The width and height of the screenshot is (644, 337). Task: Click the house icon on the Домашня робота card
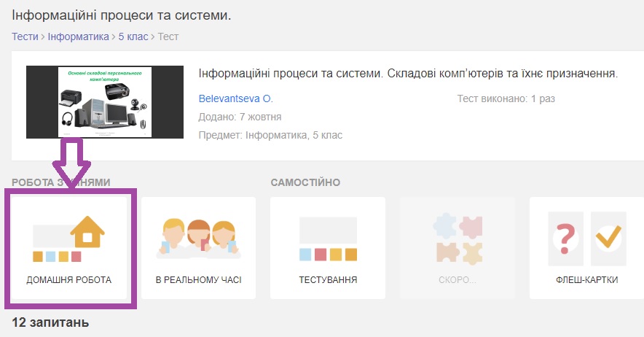pyautogui.click(x=87, y=233)
